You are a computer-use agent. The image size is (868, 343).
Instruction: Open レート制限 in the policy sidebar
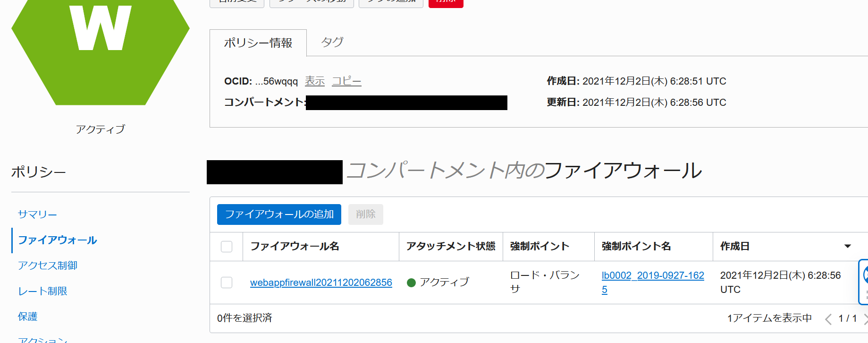[42, 291]
